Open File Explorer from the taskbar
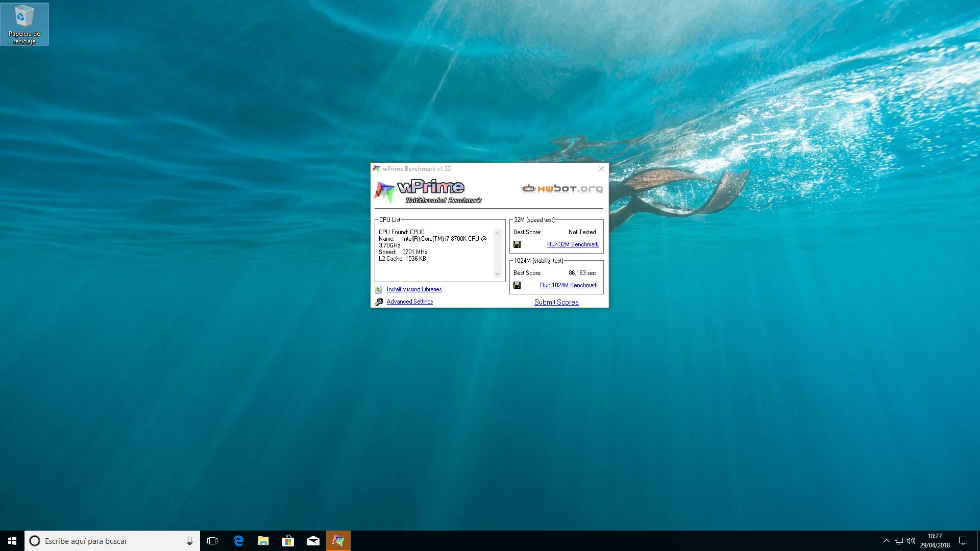Screen dimensions: 980x551 point(263,541)
